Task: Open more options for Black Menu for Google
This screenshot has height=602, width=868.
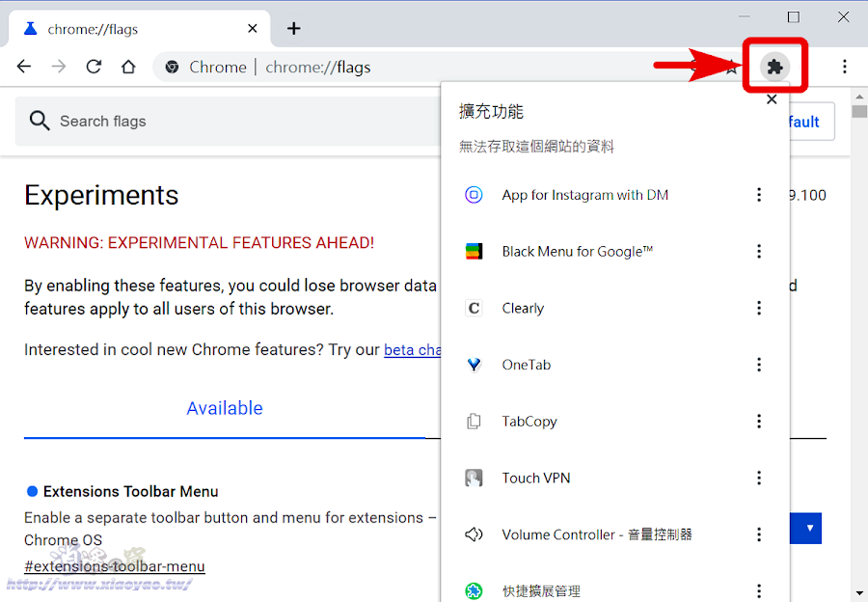Action: tap(759, 252)
